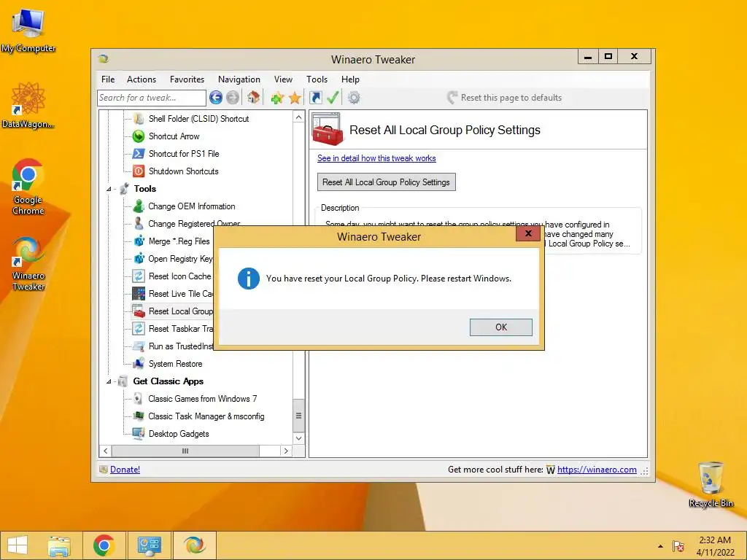This screenshot has height=560, width=747.
Task: Select the Shortcut Arrow tree item
Action: coord(174,136)
